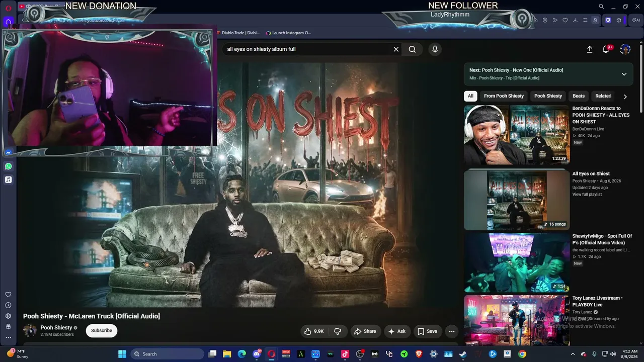Clear the YouTube search query

point(396,49)
